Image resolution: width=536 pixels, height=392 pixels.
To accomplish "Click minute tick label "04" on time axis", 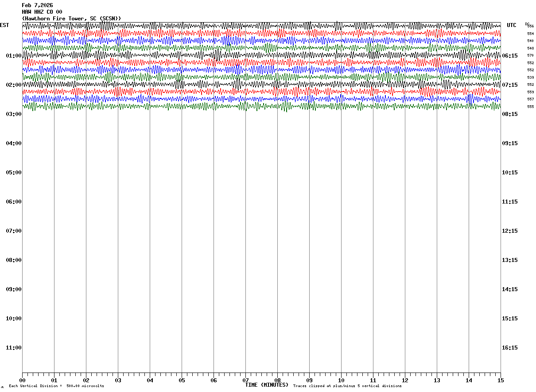I will [150, 380].
